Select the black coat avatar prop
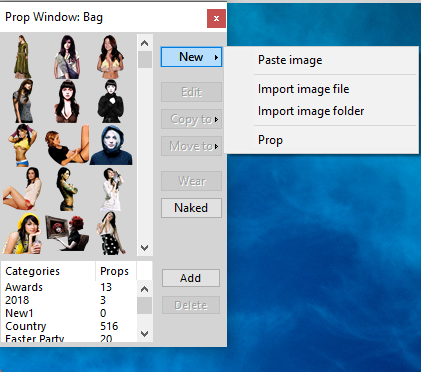Image resolution: width=421 pixels, height=372 pixels. pos(111,101)
